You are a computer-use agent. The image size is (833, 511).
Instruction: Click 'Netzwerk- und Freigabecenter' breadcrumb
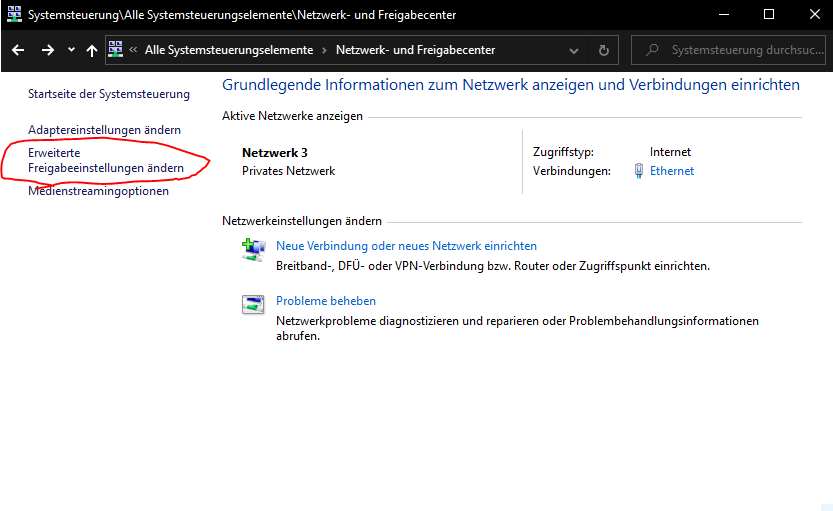tap(415, 50)
